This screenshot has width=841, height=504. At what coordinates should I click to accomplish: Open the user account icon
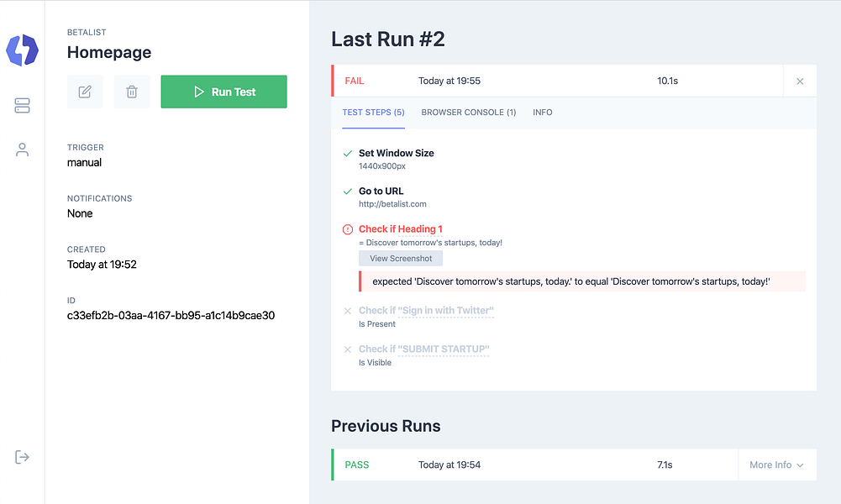coord(22,150)
